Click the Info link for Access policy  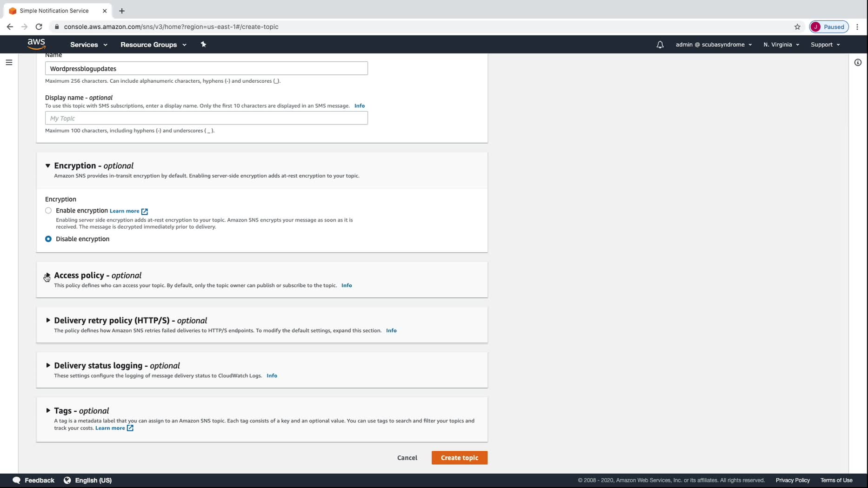347,285
